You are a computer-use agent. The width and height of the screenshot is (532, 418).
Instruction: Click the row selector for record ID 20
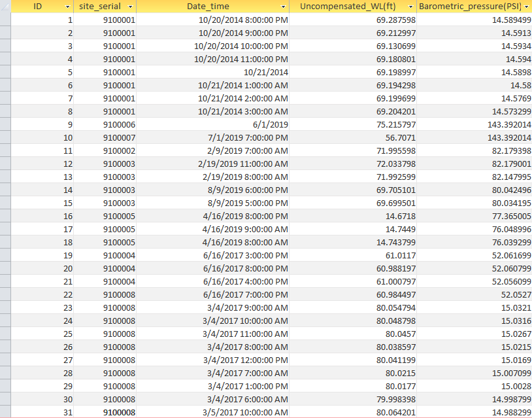5,268
